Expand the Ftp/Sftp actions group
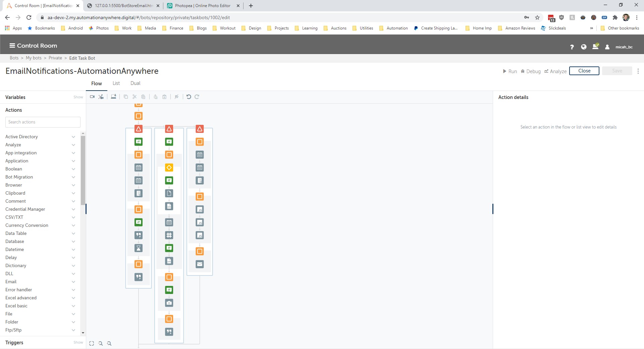Viewport: 644px width, 349px height. 73,330
